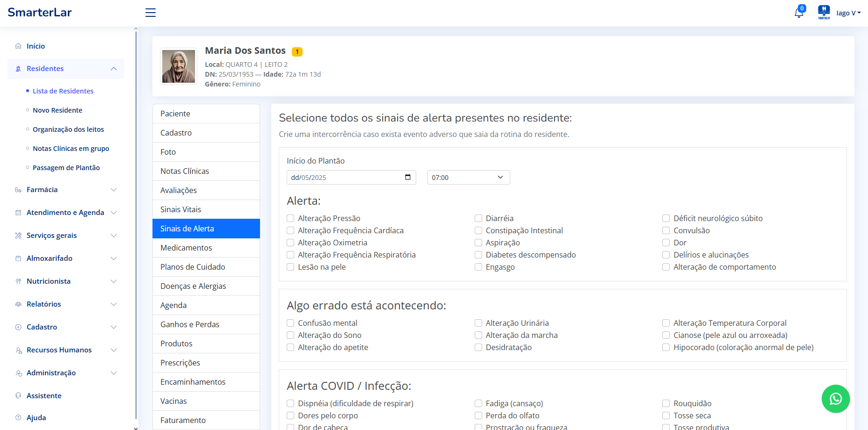Click the Farmácia sidebar icon

[18, 190]
